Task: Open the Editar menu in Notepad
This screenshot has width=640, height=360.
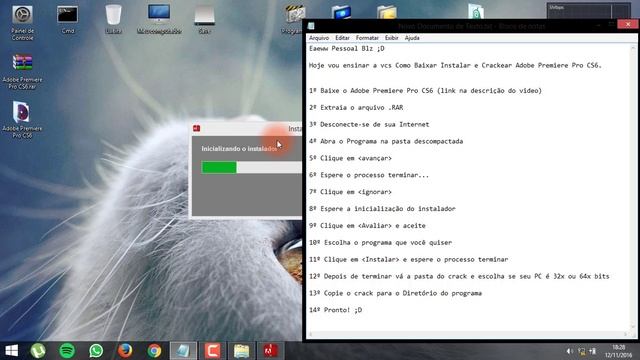Action: click(342, 38)
